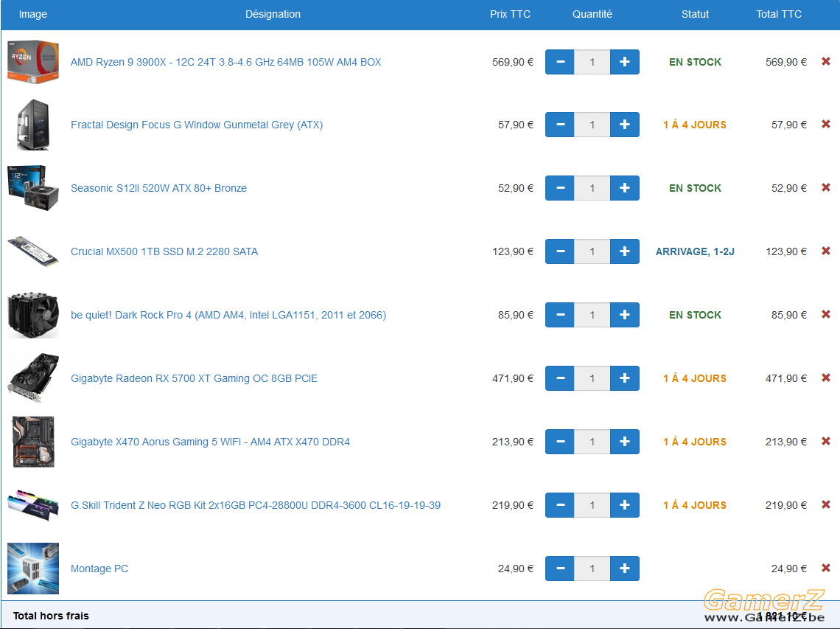Delete Gigabyte X470 Aorus Gaming 5 row
This screenshot has width=840, height=629.
click(x=826, y=441)
